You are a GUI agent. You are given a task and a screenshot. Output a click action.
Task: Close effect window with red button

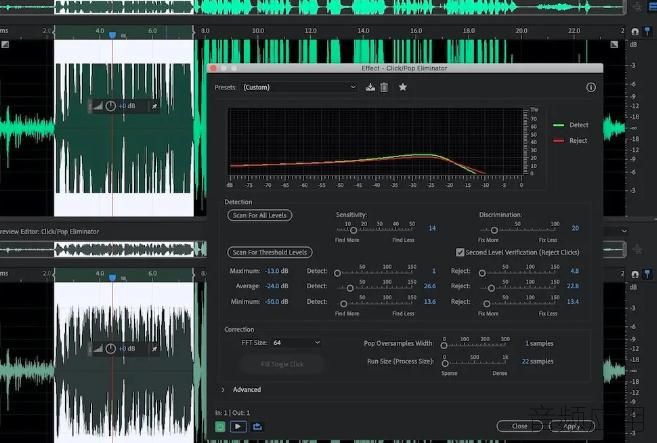click(x=213, y=68)
